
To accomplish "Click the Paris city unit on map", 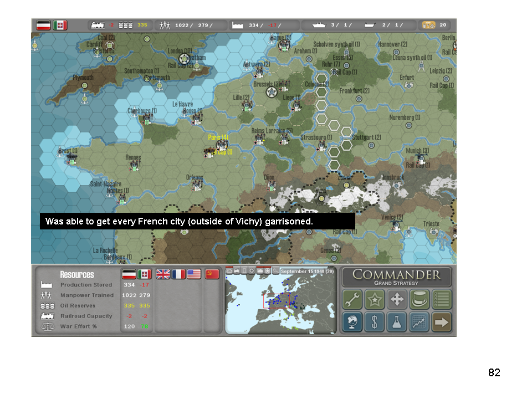I will pos(222,145).
